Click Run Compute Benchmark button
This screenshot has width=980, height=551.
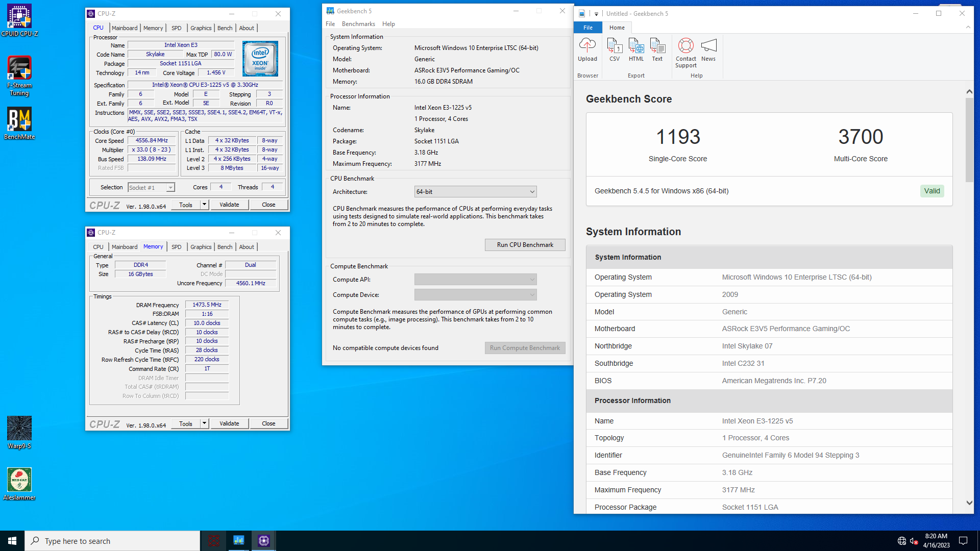point(525,348)
